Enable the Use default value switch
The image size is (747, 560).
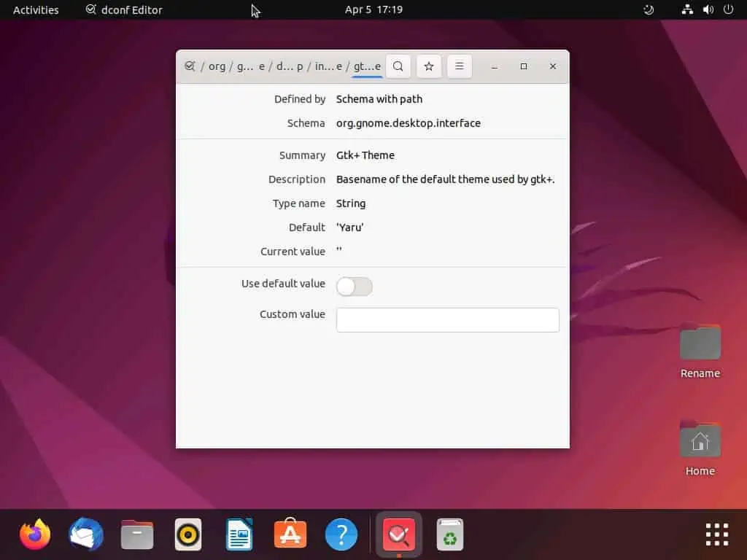click(x=355, y=287)
